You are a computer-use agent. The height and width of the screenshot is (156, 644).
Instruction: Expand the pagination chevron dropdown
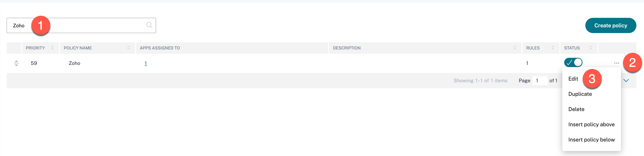[626, 80]
